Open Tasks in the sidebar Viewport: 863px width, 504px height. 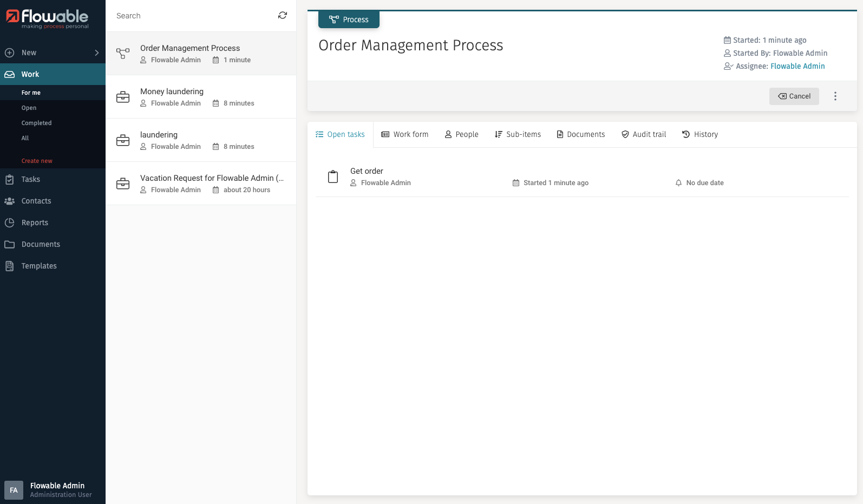30,179
